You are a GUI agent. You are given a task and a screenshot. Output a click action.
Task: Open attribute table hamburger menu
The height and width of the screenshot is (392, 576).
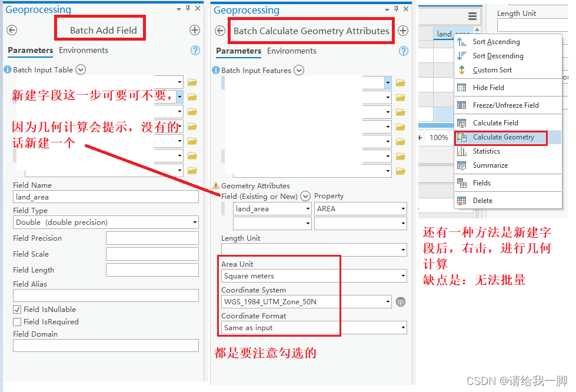[x=472, y=16]
